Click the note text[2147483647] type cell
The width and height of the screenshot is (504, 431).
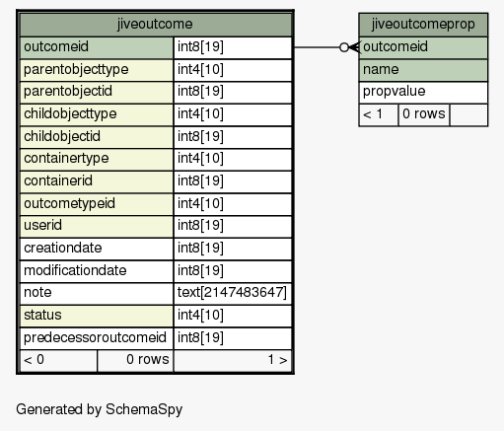pos(233,294)
